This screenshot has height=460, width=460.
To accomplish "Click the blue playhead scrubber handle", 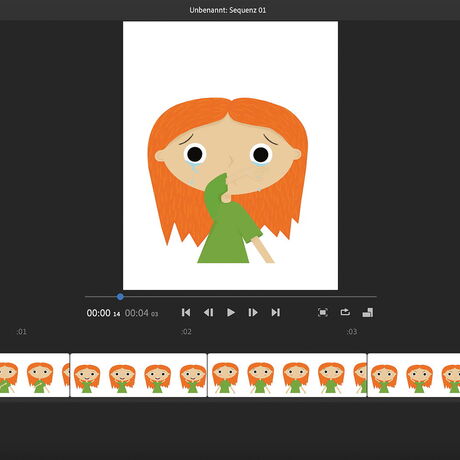I will pos(120,296).
